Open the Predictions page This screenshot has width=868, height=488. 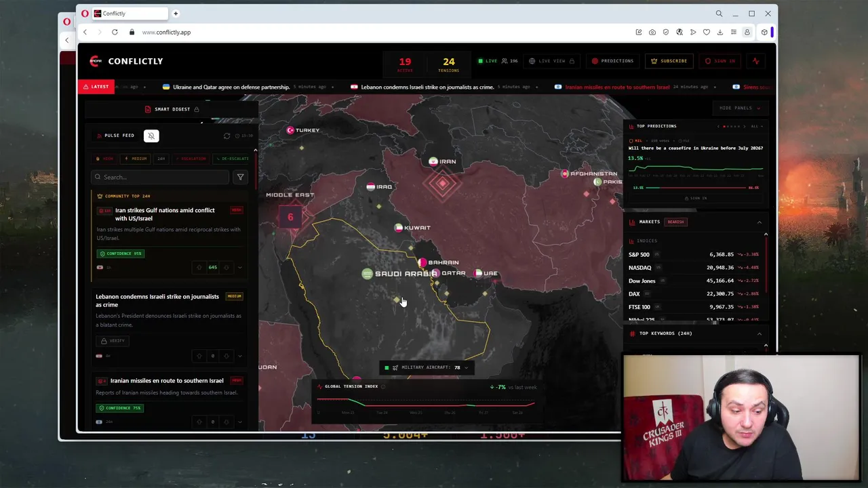pyautogui.click(x=612, y=61)
